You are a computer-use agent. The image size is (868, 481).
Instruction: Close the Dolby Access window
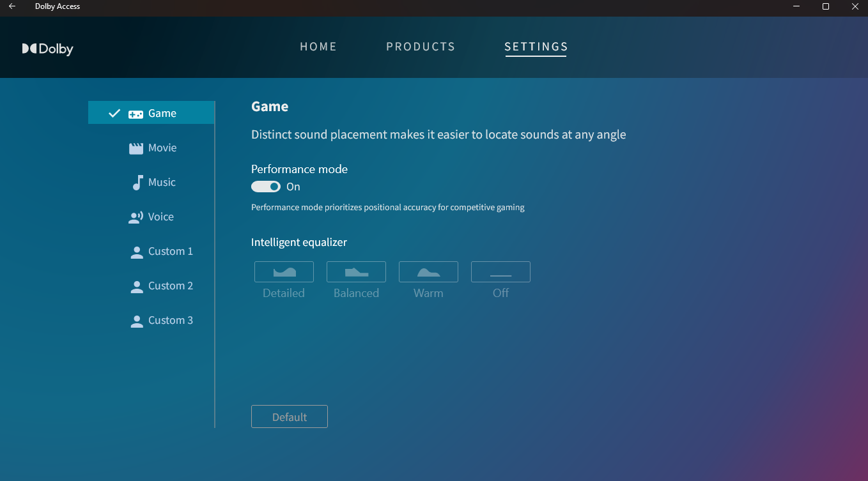(855, 6)
